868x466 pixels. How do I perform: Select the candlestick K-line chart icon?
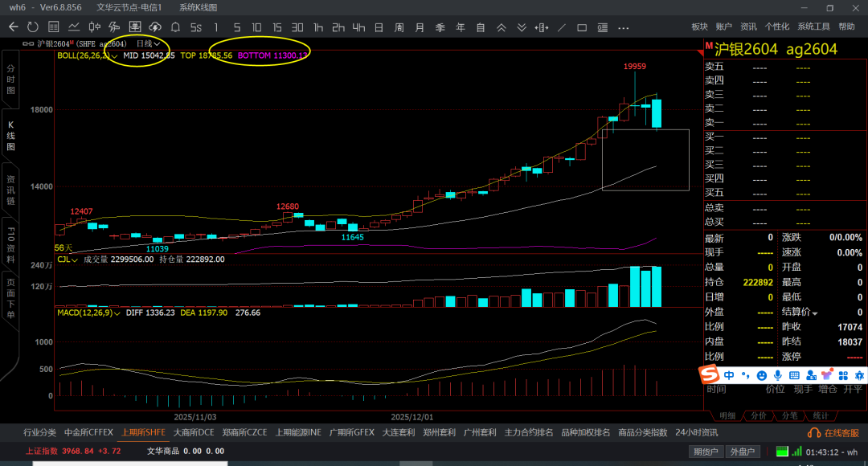tap(95, 27)
